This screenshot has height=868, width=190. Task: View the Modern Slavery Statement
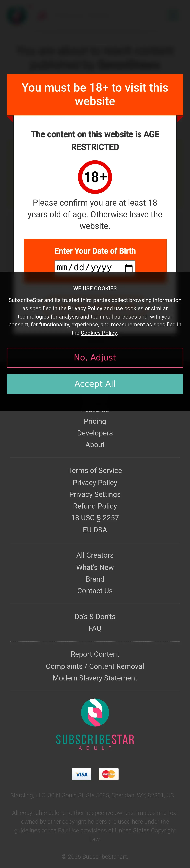pyautogui.click(x=95, y=678)
